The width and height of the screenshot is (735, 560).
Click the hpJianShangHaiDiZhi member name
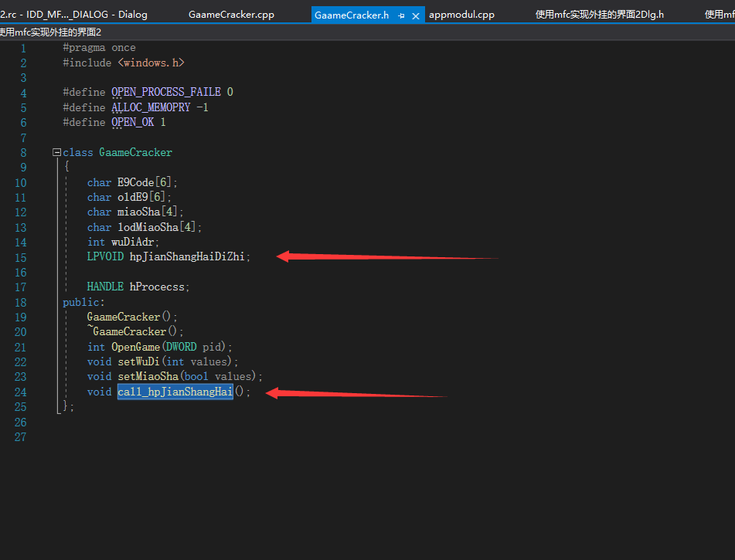click(x=187, y=256)
